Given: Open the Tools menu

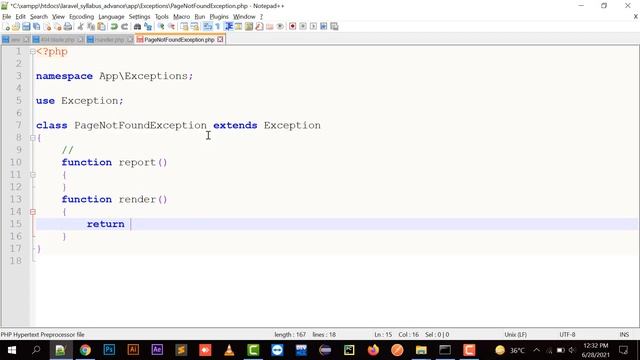Looking at the screenshot, I should point(162,17).
